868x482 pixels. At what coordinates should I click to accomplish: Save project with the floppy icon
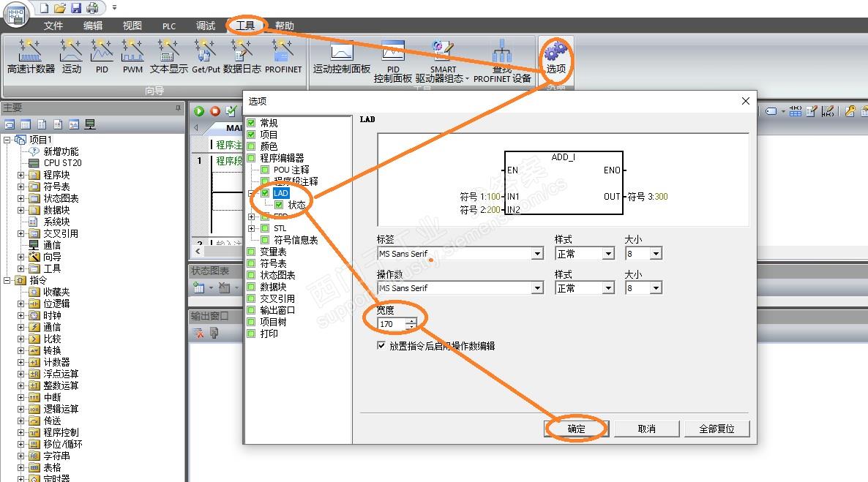76,8
